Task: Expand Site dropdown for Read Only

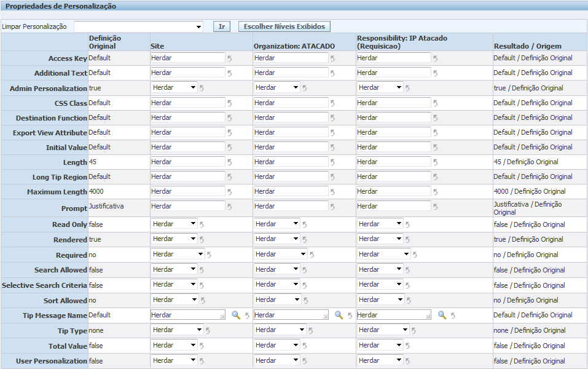Action: pos(174,224)
